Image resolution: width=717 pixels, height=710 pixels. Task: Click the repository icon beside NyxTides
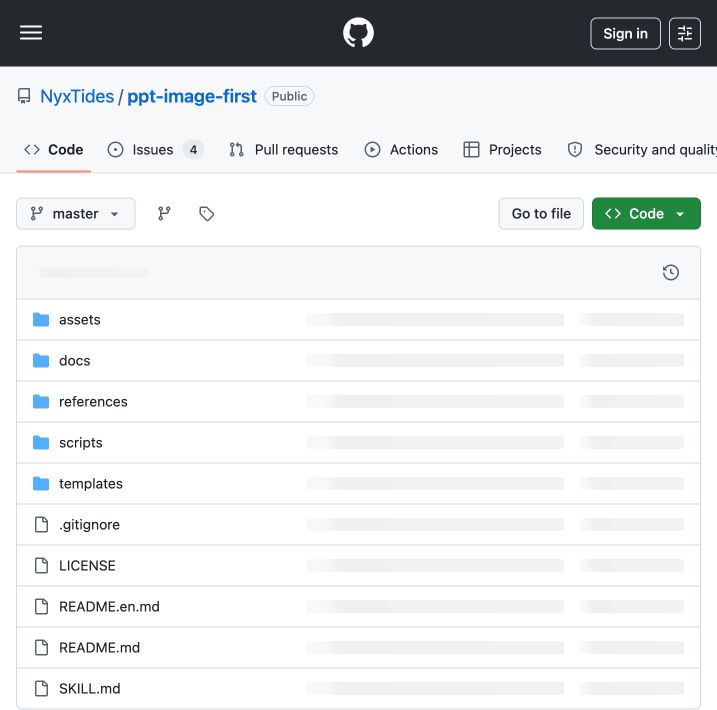24,96
